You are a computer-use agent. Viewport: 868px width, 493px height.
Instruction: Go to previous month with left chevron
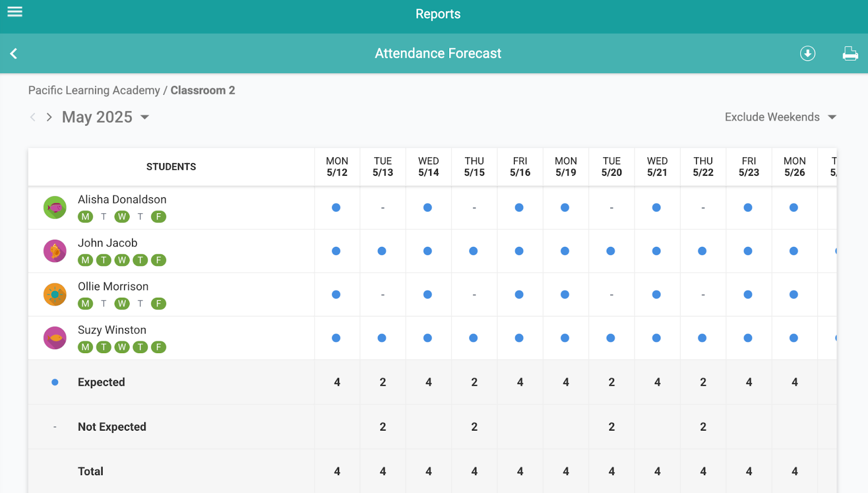33,117
